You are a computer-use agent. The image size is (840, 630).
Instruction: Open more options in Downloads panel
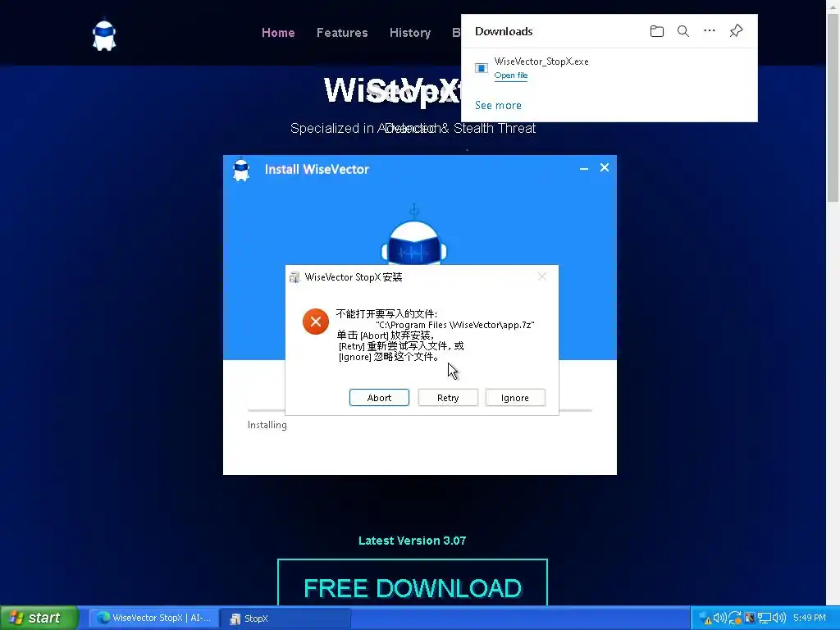click(710, 30)
